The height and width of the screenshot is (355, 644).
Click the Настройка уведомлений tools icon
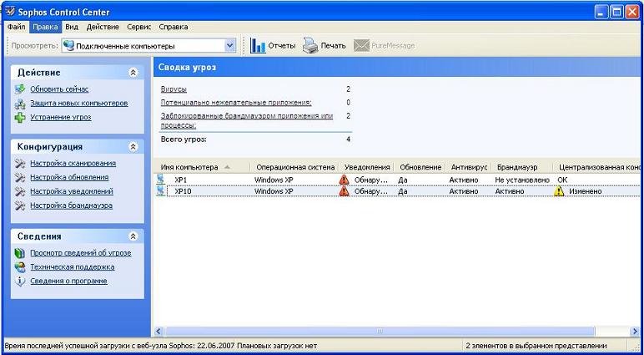click(x=20, y=191)
